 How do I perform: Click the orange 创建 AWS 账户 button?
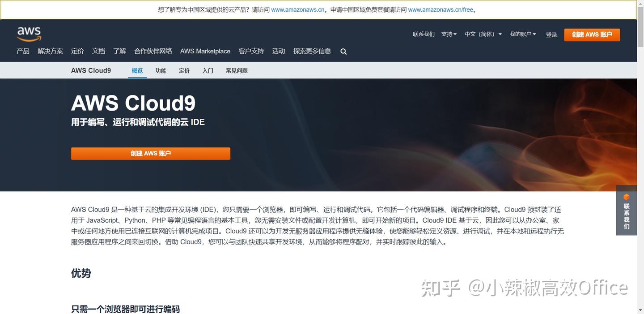[x=592, y=34]
